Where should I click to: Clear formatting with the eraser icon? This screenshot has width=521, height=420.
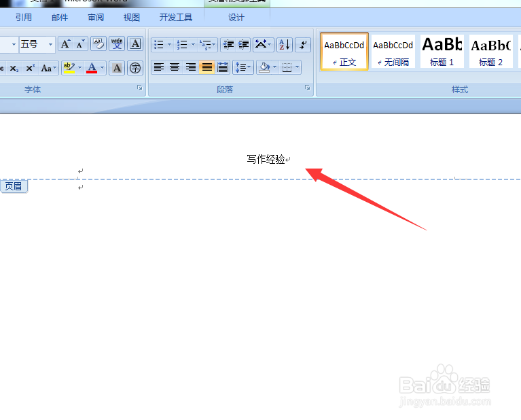point(98,44)
